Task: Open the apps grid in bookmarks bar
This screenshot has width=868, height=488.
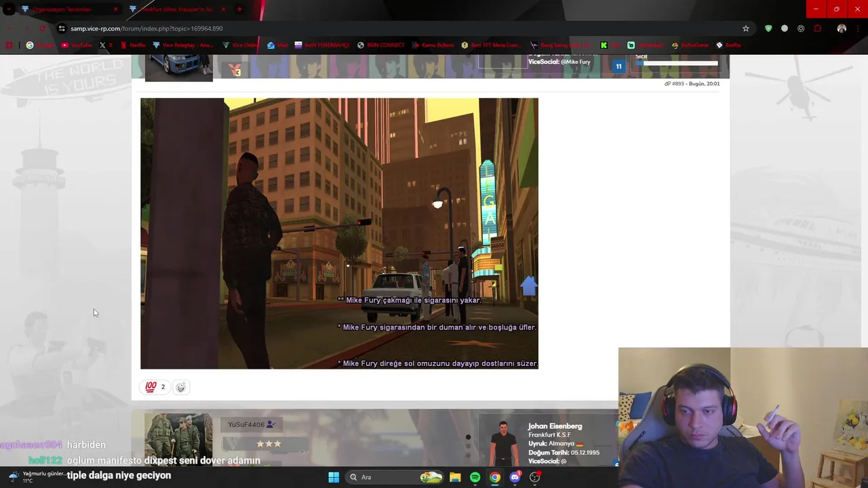Action: coord(9,45)
